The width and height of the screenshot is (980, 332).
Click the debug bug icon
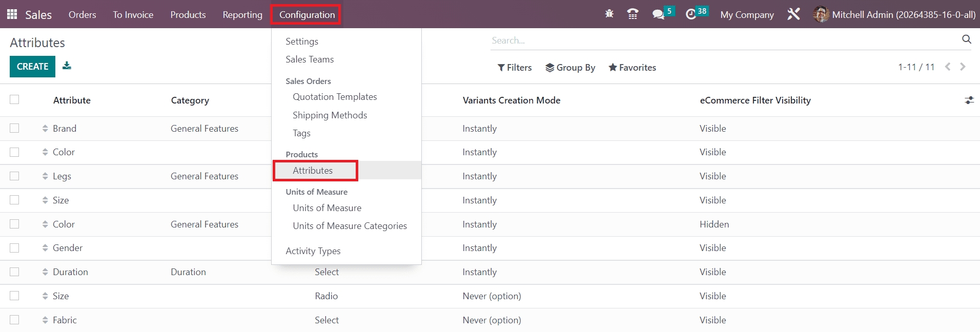(x=609, y=14)
